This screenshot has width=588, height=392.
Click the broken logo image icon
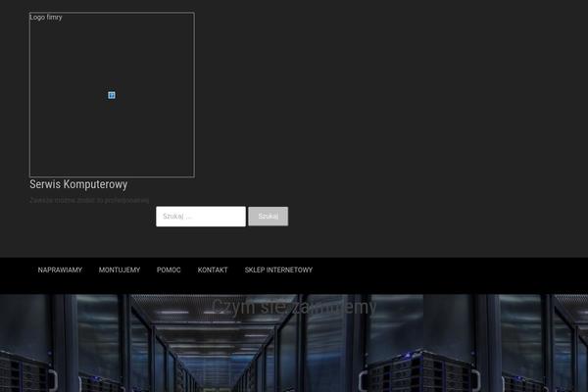coord(112,95)
